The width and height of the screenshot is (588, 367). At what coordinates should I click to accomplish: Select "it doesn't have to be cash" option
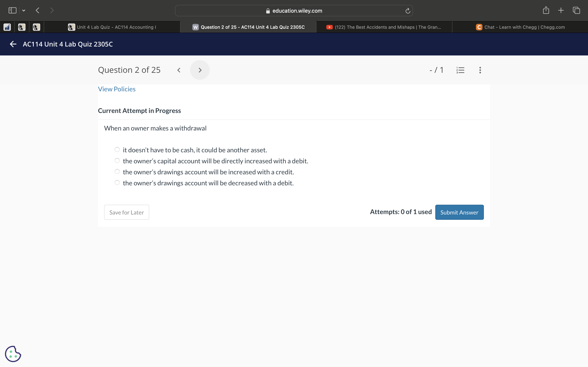pos(117,149)
